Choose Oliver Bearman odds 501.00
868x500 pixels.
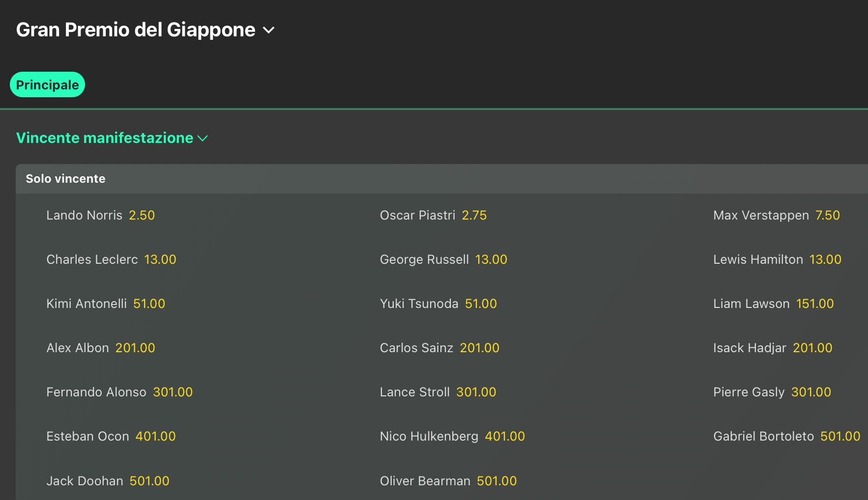point(496,481)
